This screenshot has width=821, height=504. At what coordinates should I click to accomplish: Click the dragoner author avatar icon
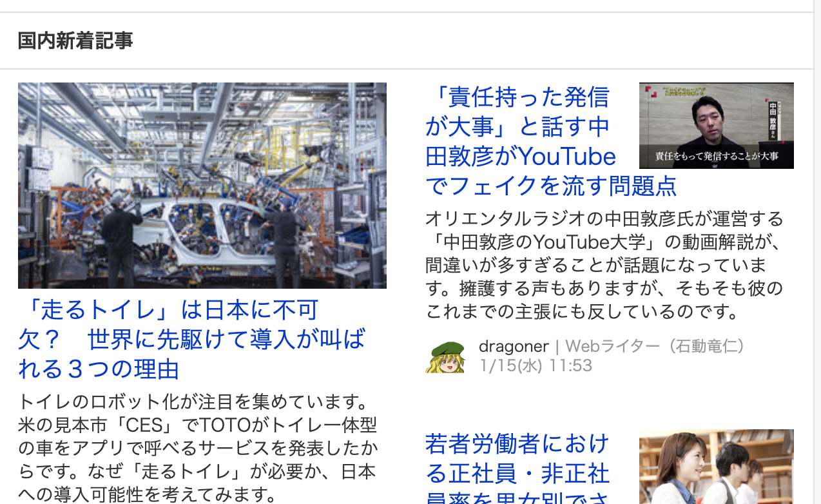(x=445, y=356)
